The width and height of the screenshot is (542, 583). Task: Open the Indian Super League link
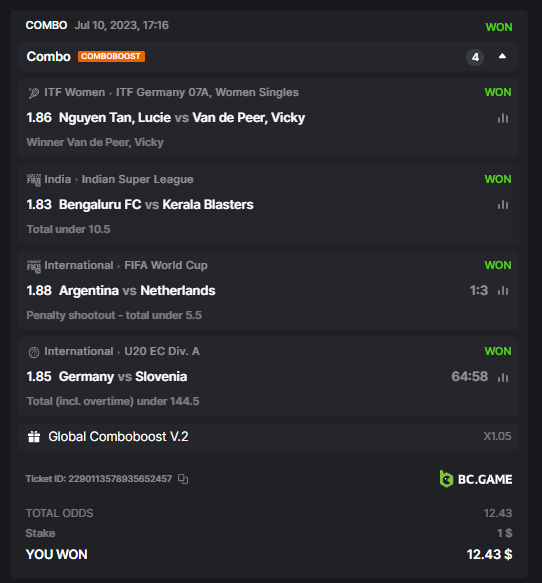[x=138, y=179]
